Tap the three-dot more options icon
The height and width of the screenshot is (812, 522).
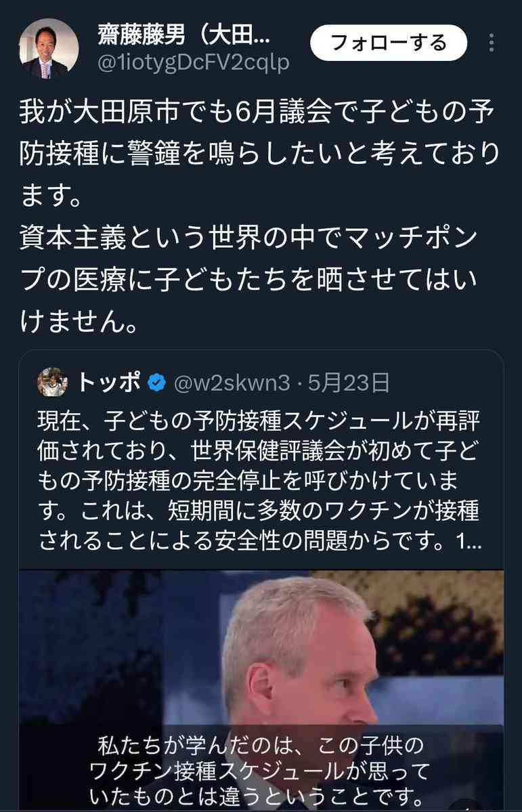pyautogui.click(x=491, y=43)
